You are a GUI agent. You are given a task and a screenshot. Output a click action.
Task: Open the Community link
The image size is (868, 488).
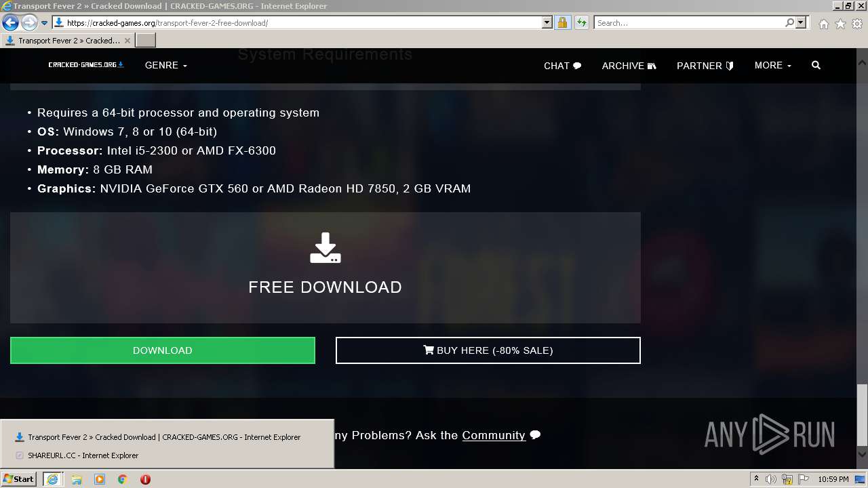(494, 435)
